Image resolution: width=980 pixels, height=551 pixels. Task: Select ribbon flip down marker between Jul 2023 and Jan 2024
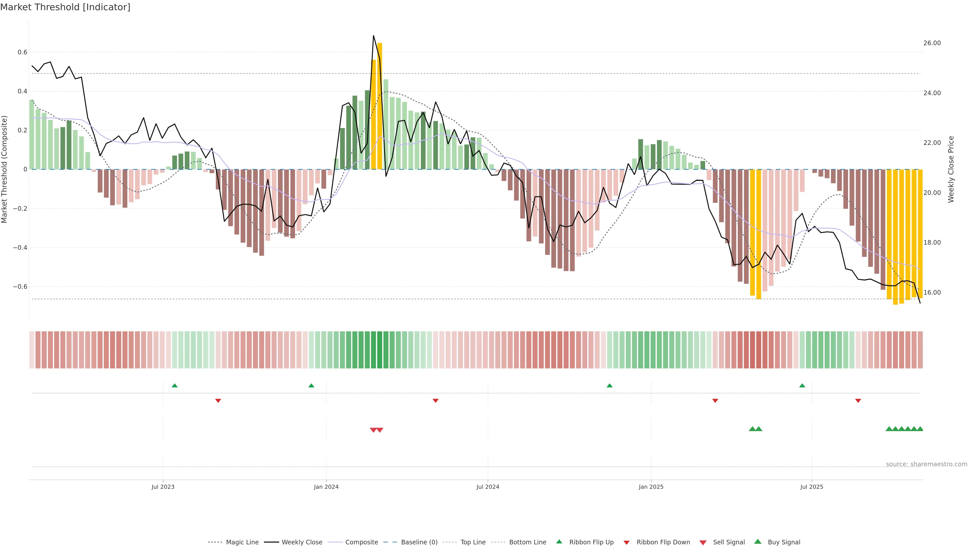[x=218, y=400]
